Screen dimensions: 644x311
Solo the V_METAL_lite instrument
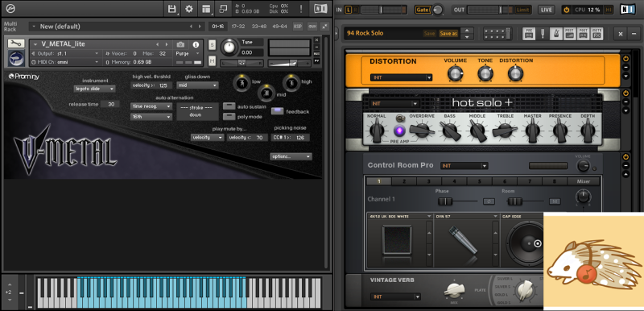[212, 45]
